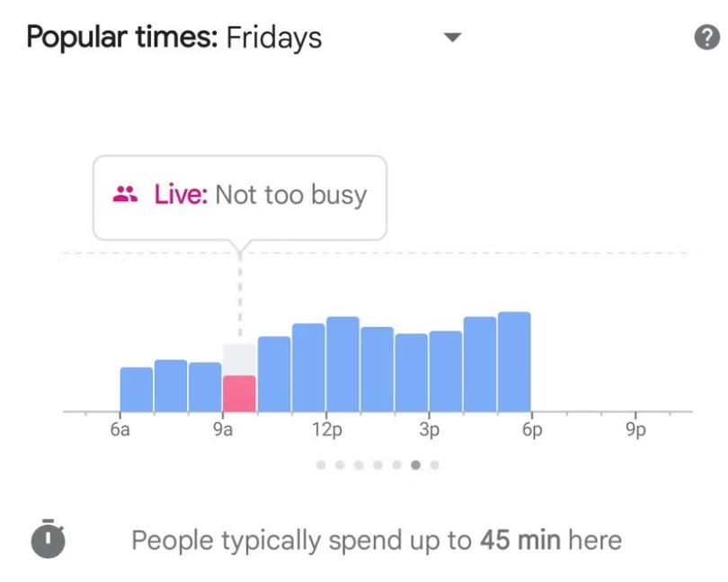Click the 6p axis label

(x=532, y=430)
